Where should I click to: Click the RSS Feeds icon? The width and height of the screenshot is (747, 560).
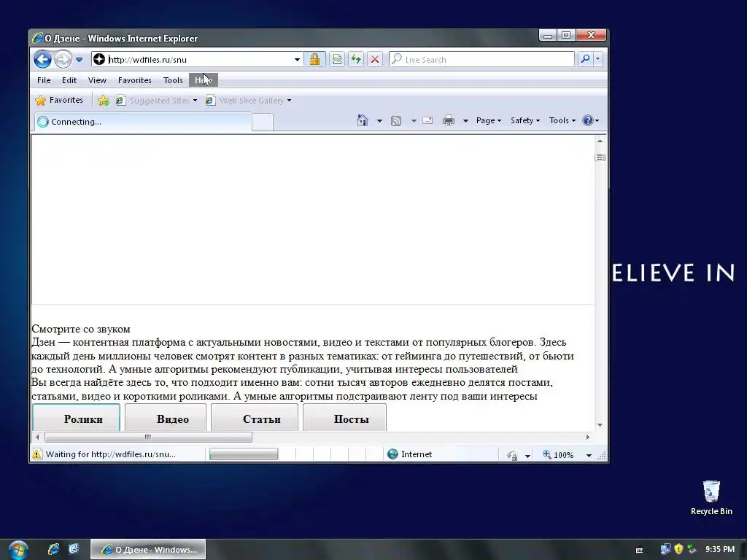(396, 121)
